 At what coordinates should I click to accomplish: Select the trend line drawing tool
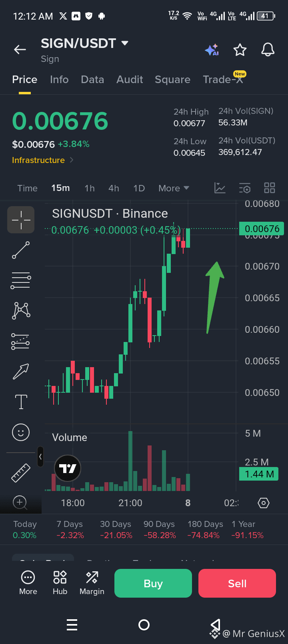coord(21,250)
